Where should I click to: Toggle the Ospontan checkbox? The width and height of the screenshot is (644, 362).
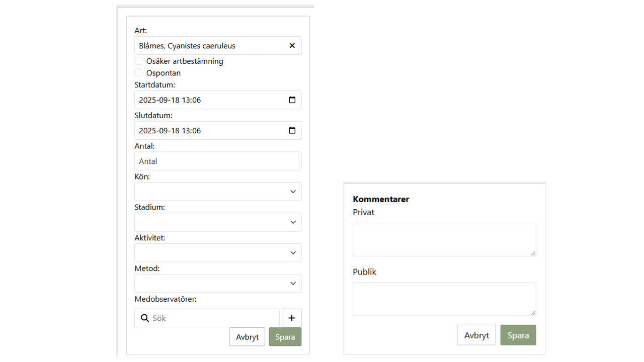point(139,73)
